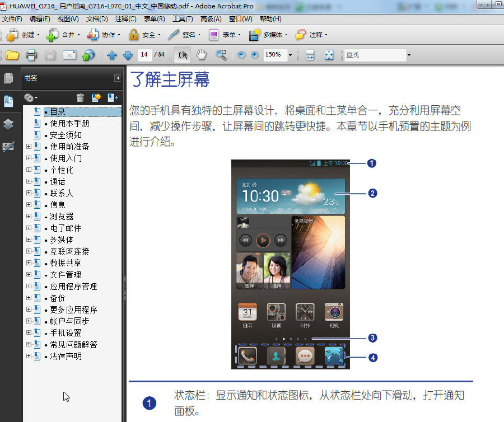Go to the previous page with the up arrow

[x=112, y=55]
